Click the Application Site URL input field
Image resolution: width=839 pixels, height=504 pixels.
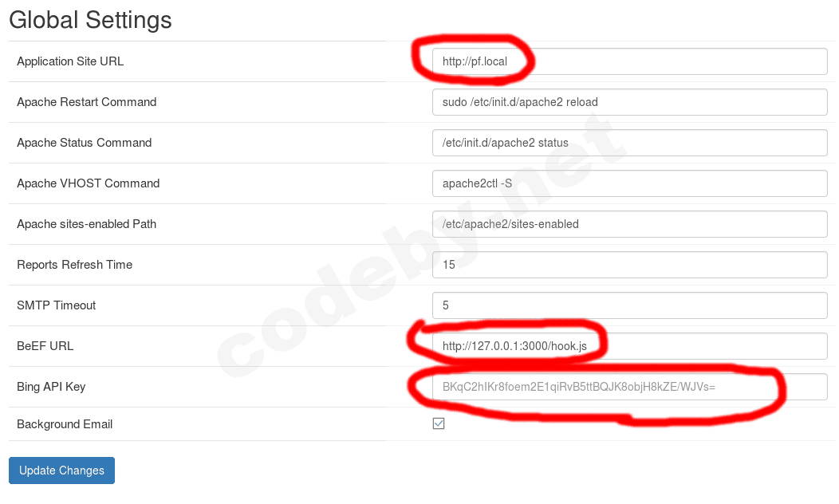pyautogui.click(x=628, y=61)
